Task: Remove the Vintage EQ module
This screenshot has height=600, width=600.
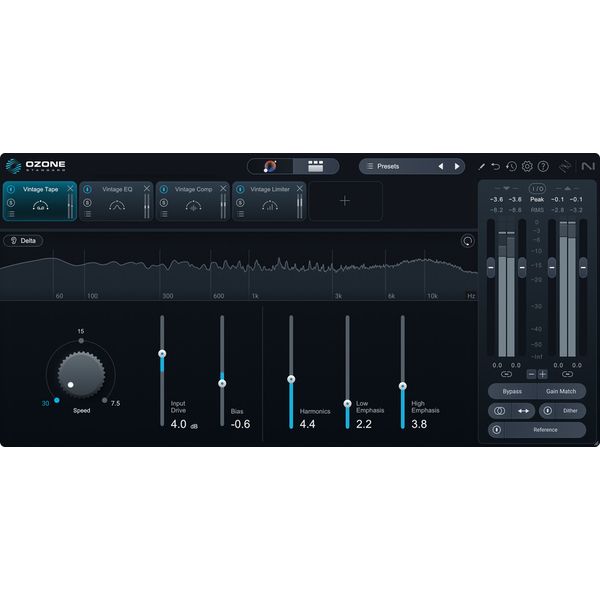Action: tap(147, 188)
